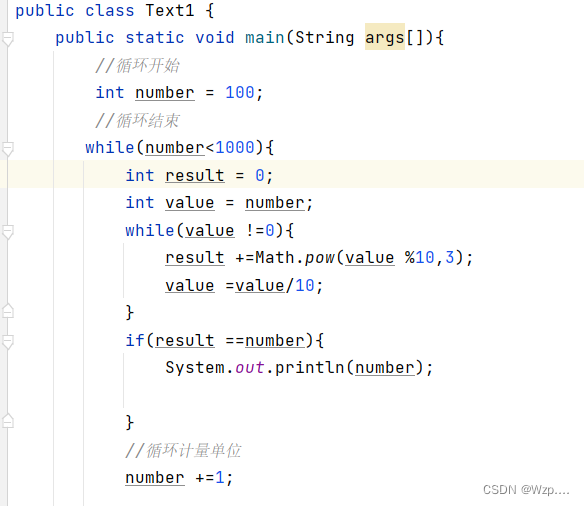Click the exponent 3 in the pow call
584x506 pixels.
tap(450, 258)
